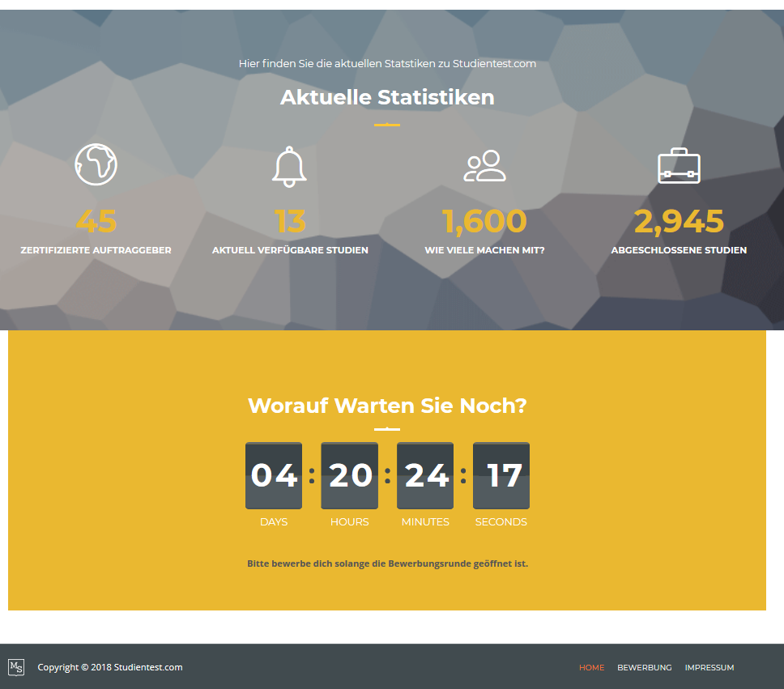This screenshot has height=689, width=784.
Task: Click the HOURS label under countdown
Action: (x=350, y=522)
